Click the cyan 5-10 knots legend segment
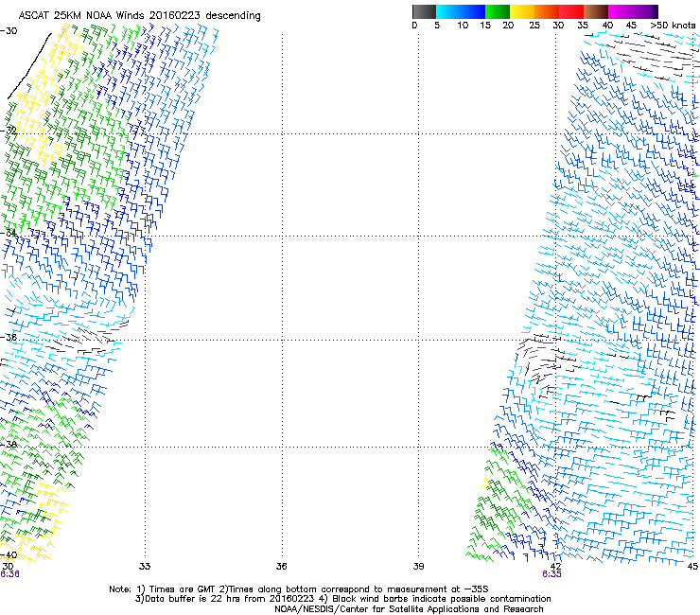The width and height of the screenshot is (700, 615). [x=448, y=11]
